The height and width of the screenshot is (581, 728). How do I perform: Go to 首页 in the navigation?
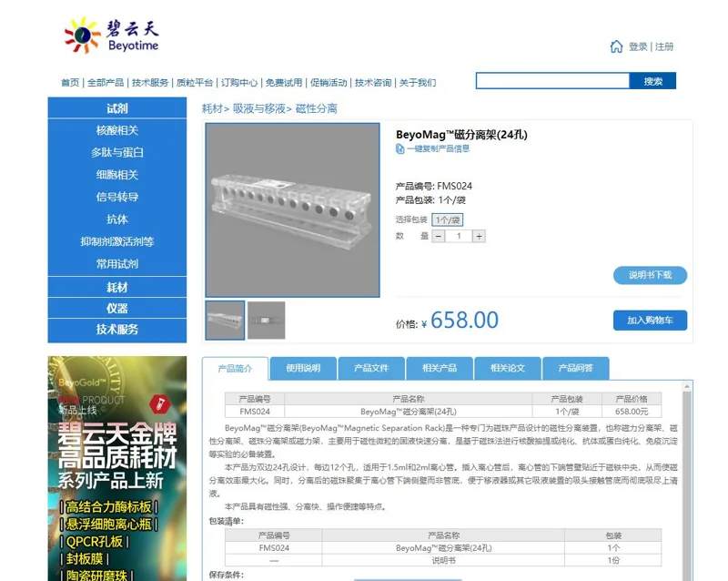70,83
